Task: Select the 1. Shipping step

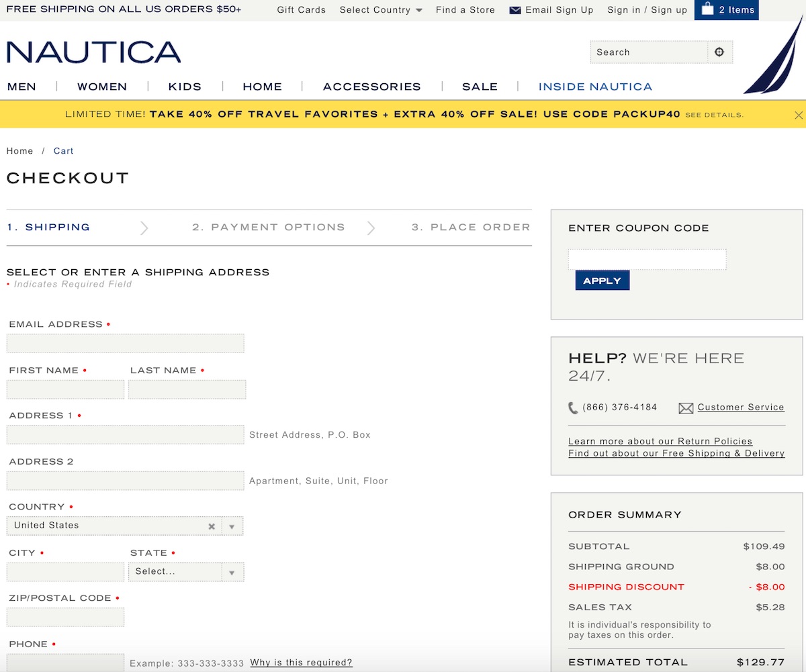Action: click(x=48, y=228)
